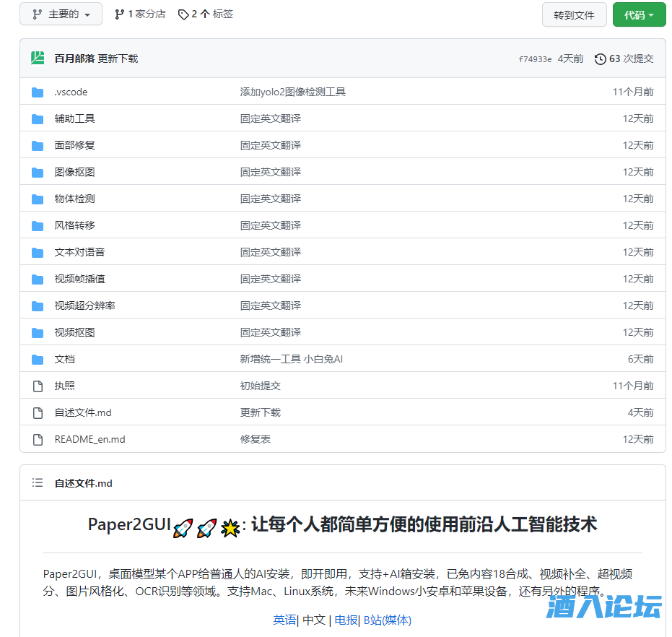Open the 视频超分辨率 folder

coord(84,305)
